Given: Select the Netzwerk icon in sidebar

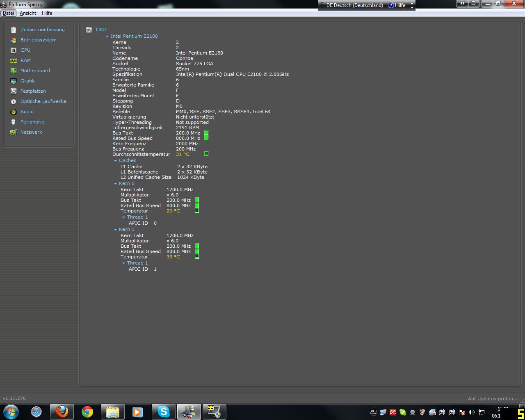Looking at the screenshot, I should [x=14, y=132].
